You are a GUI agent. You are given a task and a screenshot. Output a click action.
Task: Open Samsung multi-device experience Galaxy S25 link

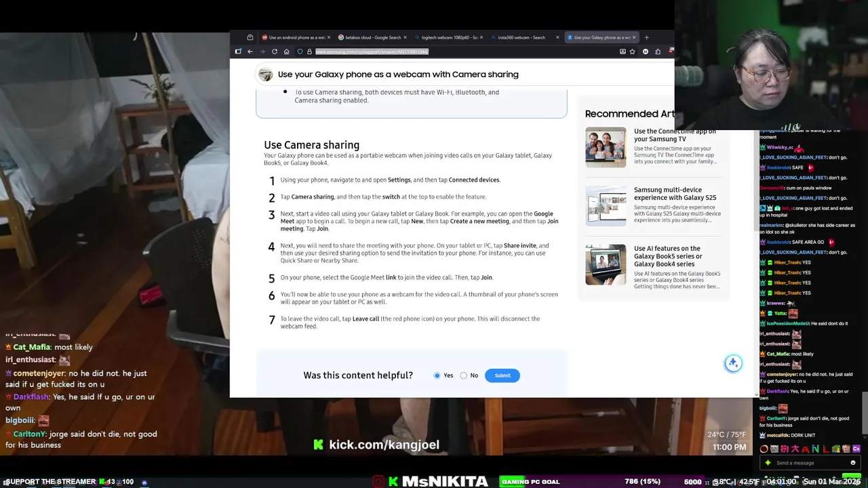coord(675,194)
